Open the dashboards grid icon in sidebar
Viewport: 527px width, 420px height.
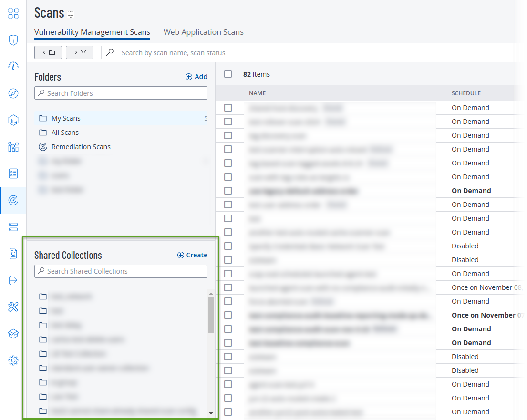(x=13, y=13)
